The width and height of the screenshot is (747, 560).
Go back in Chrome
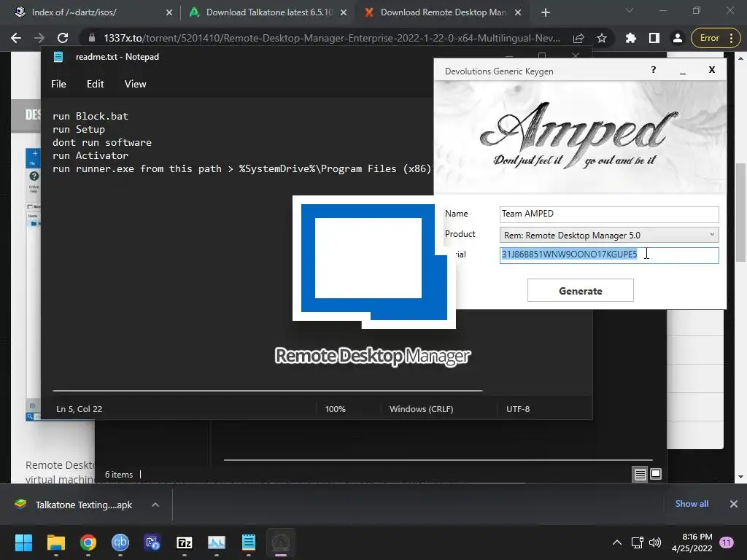pos(16,38)
